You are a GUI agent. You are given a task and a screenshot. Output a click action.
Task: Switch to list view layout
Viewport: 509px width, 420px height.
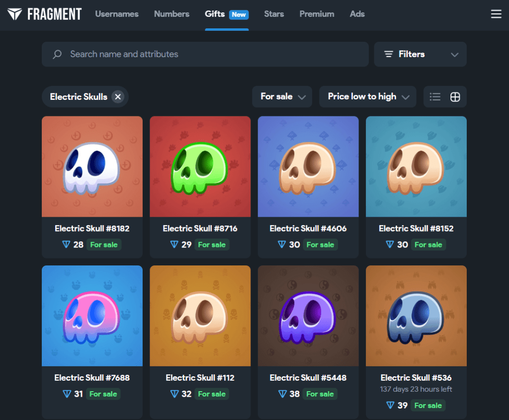(x=435, y=97)
